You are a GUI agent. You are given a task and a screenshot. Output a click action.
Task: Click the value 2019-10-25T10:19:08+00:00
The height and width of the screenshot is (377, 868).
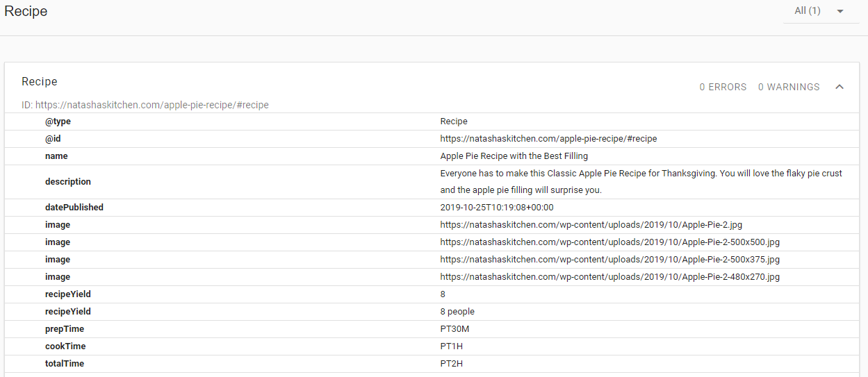tap(497, 208)
